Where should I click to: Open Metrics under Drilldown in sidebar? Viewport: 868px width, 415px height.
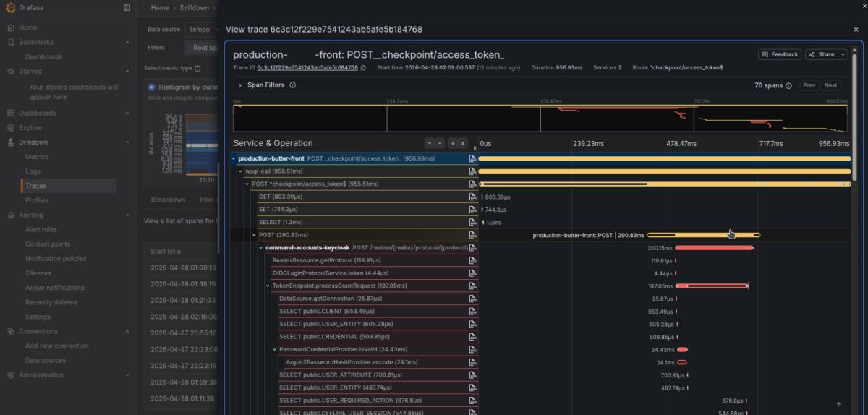[x=37, y=157]
